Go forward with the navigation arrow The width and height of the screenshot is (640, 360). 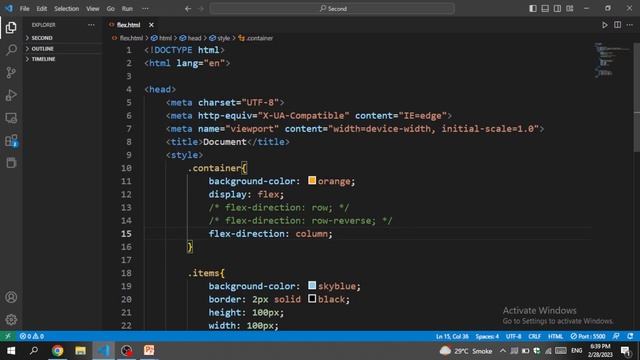tap(201, 9)
